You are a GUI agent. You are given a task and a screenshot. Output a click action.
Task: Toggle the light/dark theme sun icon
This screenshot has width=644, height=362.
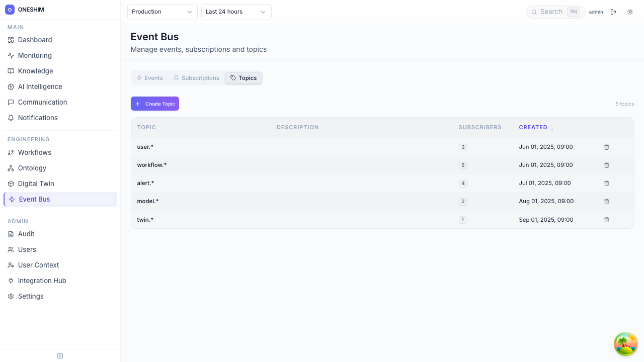(x=630, y=12)
